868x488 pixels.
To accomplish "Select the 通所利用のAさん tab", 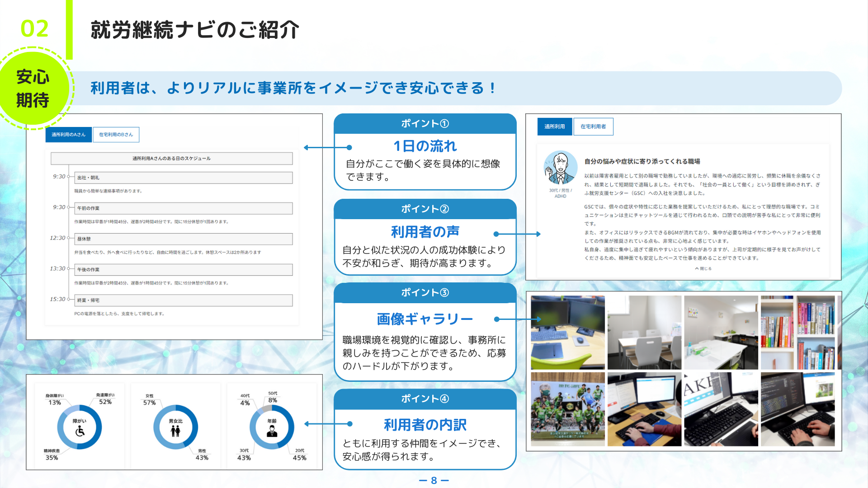I will tap(68, 135).
